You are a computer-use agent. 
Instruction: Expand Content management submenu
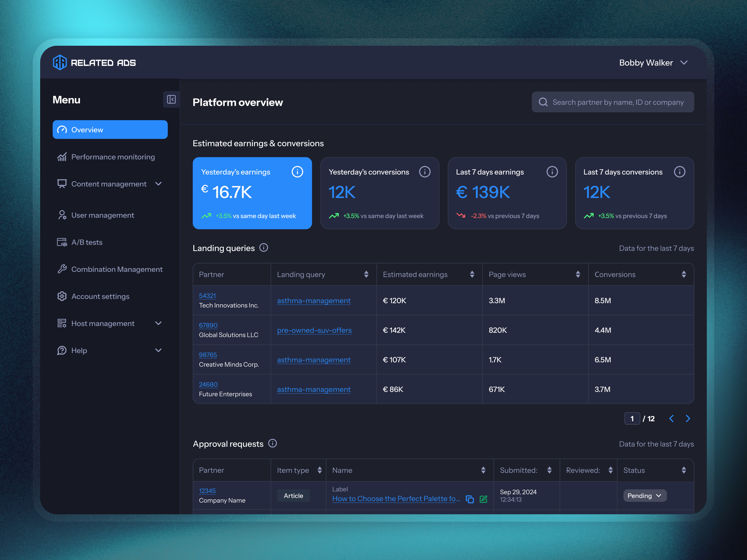click(x=158, y=184)
